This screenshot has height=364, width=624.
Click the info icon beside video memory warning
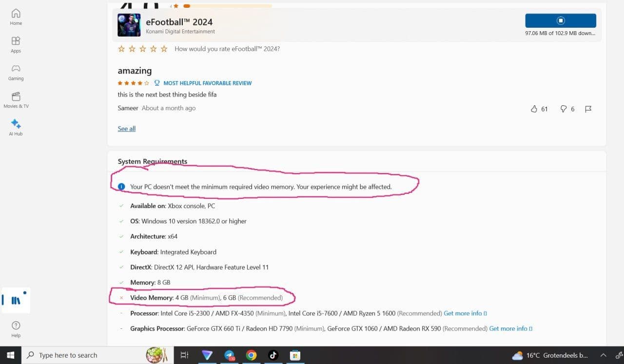(x=121, y=187)
